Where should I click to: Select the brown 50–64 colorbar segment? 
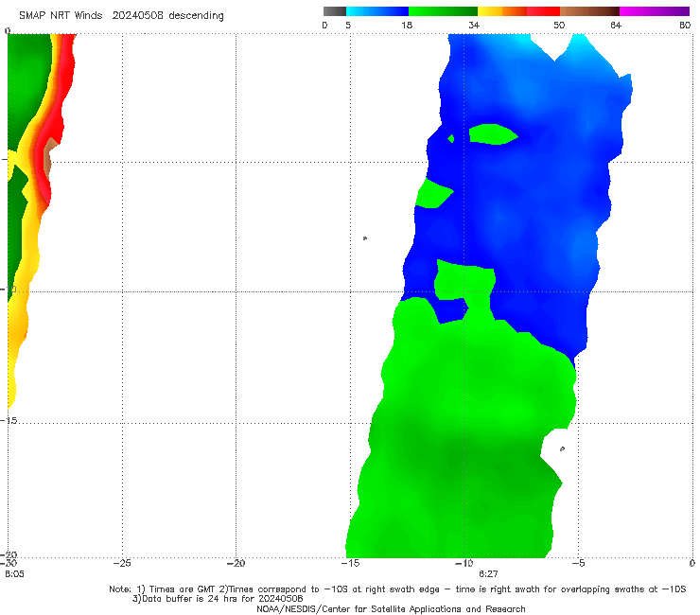[x=589, y=11]
